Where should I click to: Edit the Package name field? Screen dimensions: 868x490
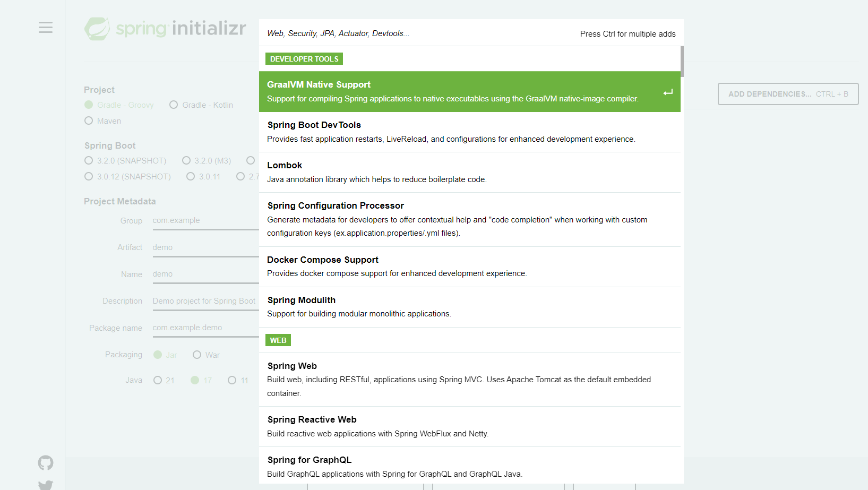coord(206,328)
